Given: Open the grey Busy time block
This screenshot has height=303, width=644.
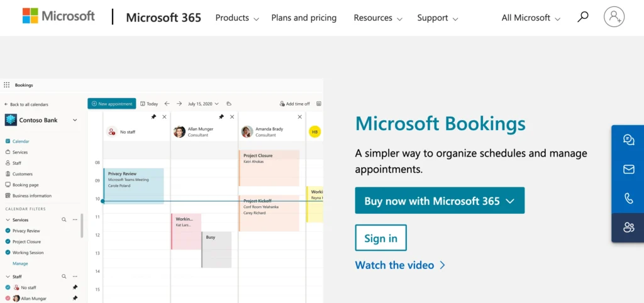Looking at the screenshot, I should click(x=216, y=250).
